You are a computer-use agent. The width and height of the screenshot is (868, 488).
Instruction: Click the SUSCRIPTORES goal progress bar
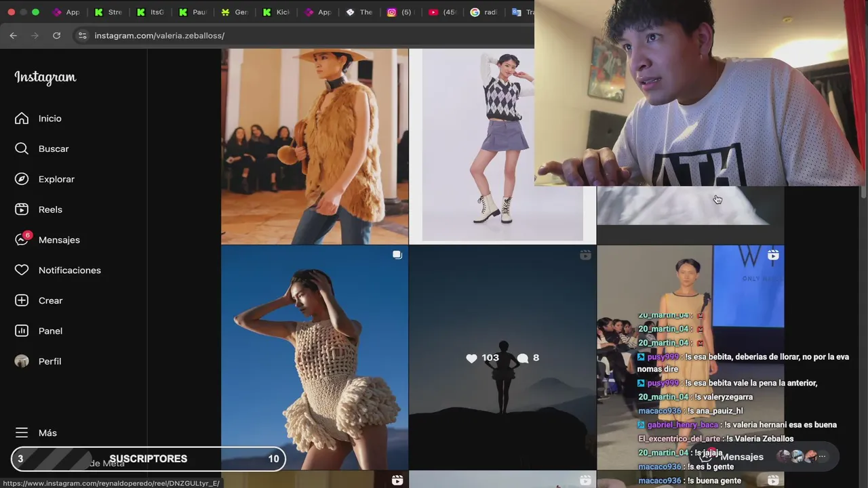coord(148,459)
